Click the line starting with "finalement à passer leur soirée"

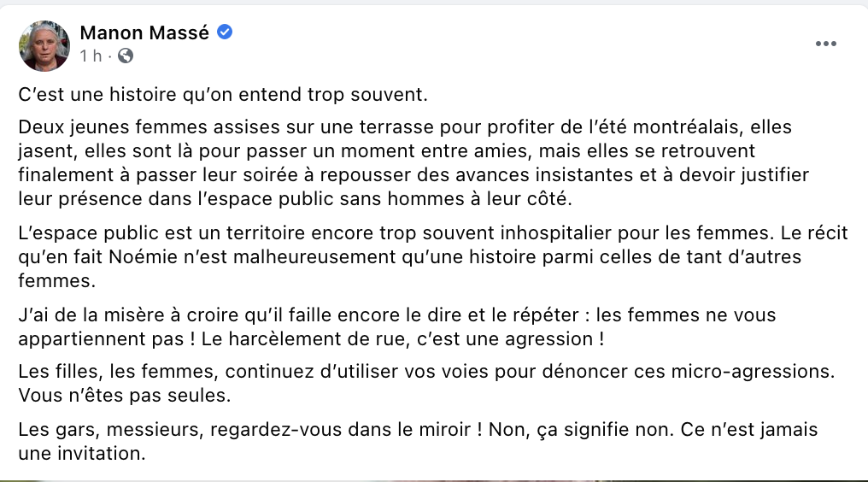[413, 175]
